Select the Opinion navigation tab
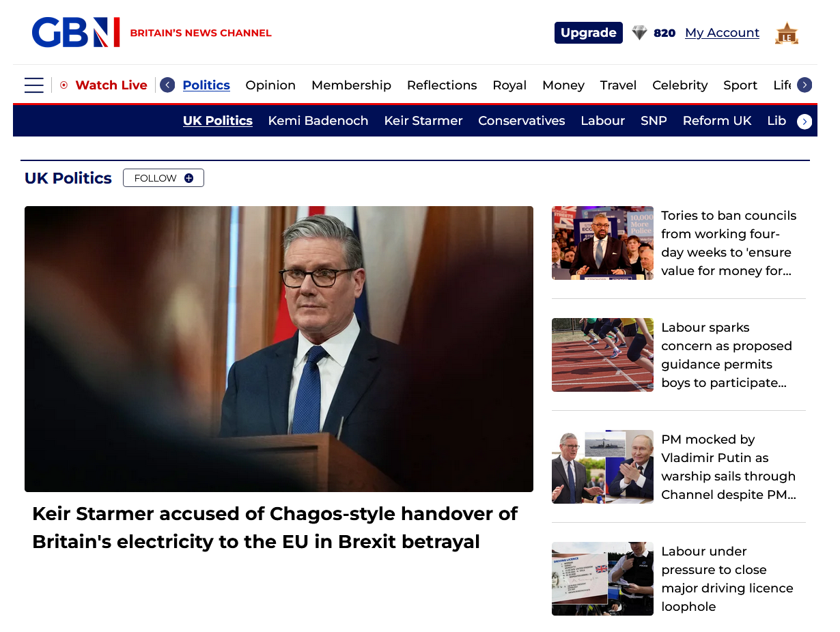This screenshot has height=632, width=840. [270, 85]
